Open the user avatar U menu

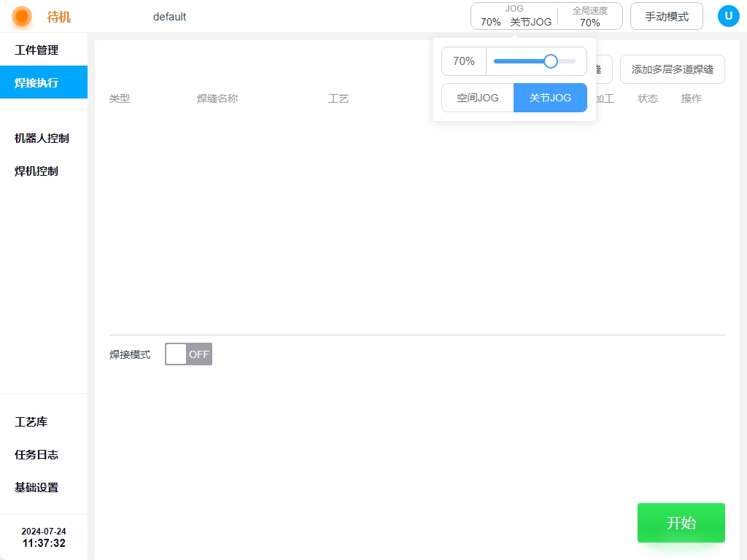tap(728, 16)
